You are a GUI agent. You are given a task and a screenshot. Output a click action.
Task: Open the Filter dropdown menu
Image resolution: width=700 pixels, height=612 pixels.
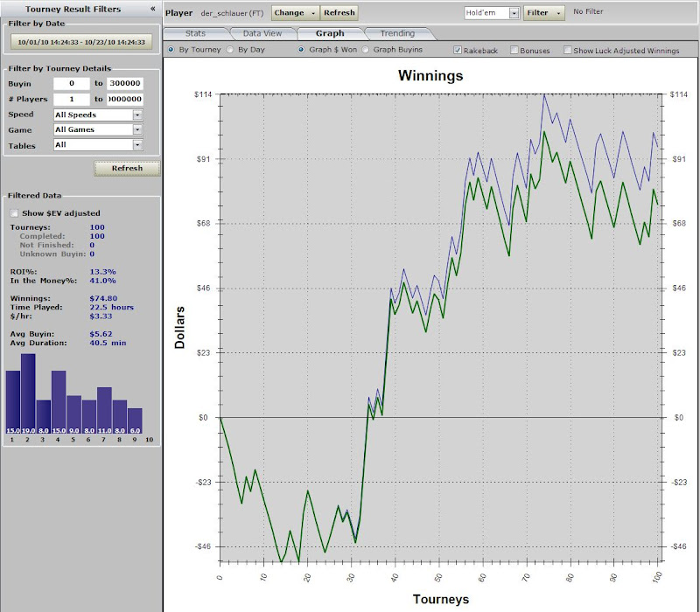coord(543,13)
